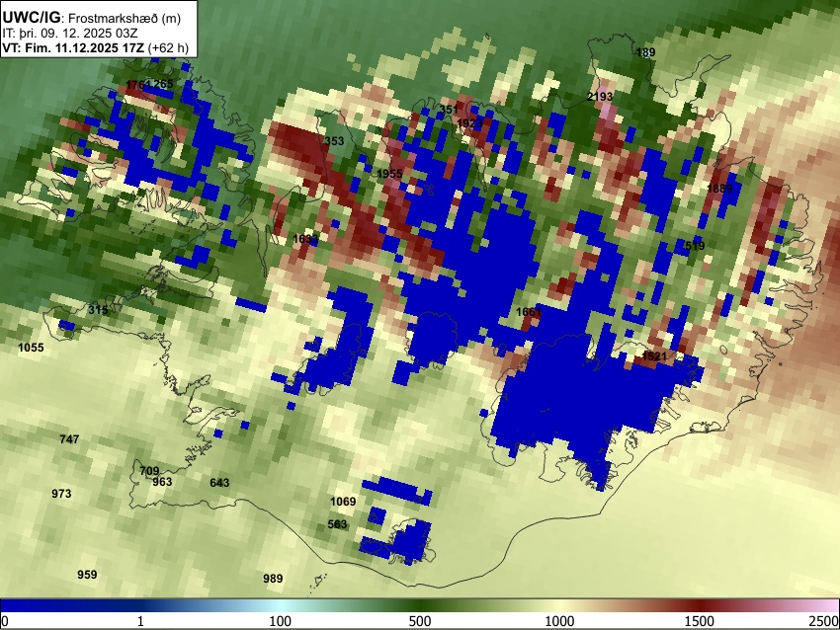Image resolution: width=840 pixels, height=630 pixels.
Task: Click the 500 tick label on the legend
Action: [x=420, y=621]
